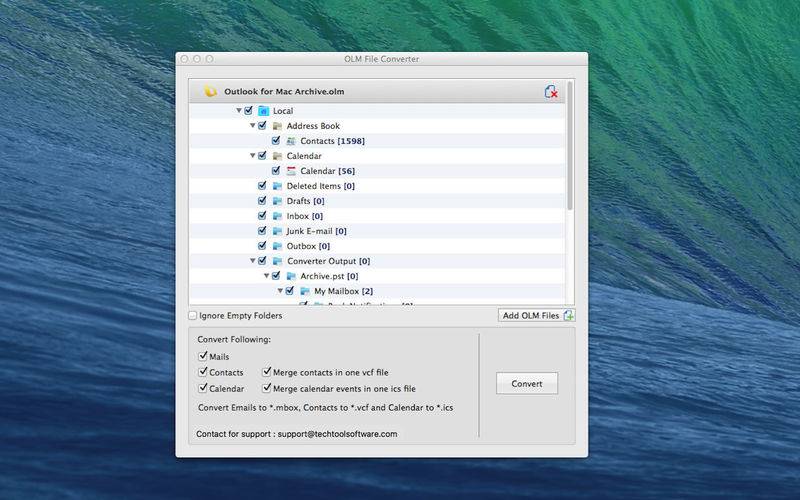This screenshot has width=800, height=500.
Task: Click the remove OLM file icon
Action: 551,92
